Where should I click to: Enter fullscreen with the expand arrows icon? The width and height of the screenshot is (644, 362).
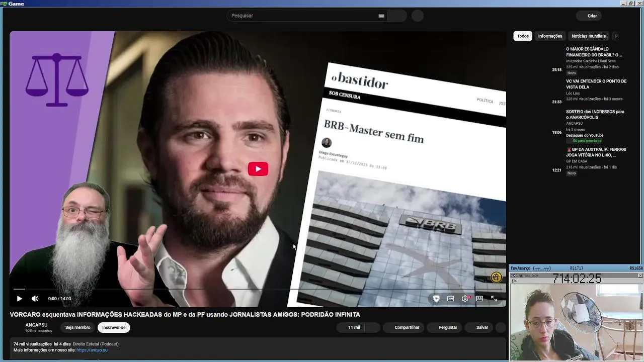click(494, 299)
